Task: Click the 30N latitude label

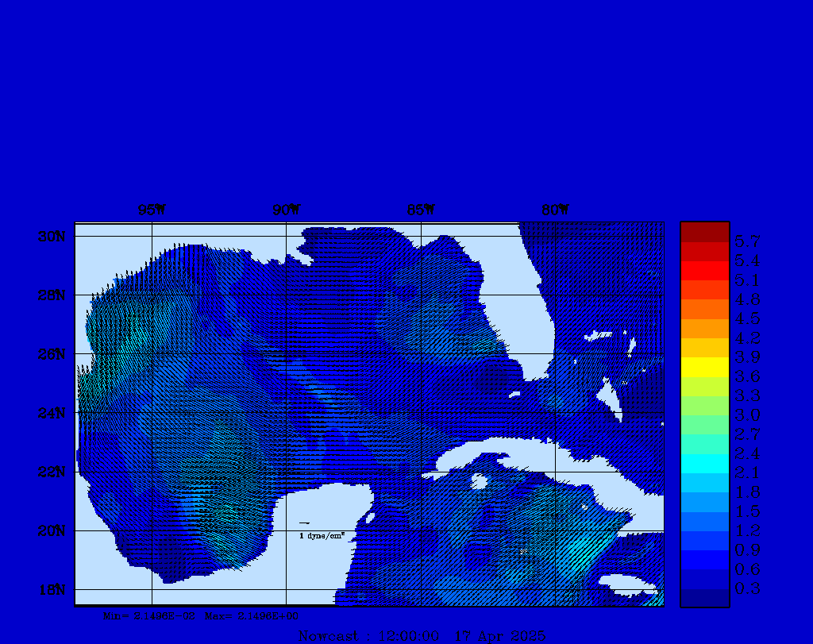Action: pyautogui.click(x=53, y=237)
